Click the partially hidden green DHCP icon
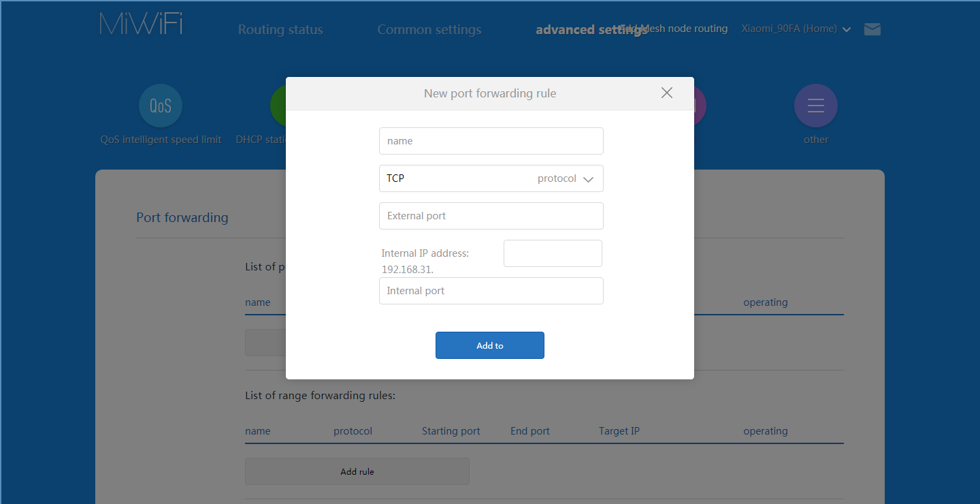Image resolution: width=980 pixels, height=504 pixels. pos(278,106)
